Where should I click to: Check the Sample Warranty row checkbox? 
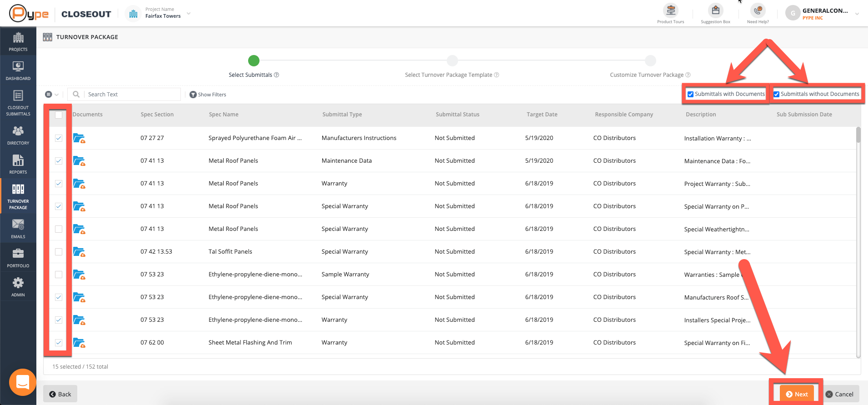[59, 275]
